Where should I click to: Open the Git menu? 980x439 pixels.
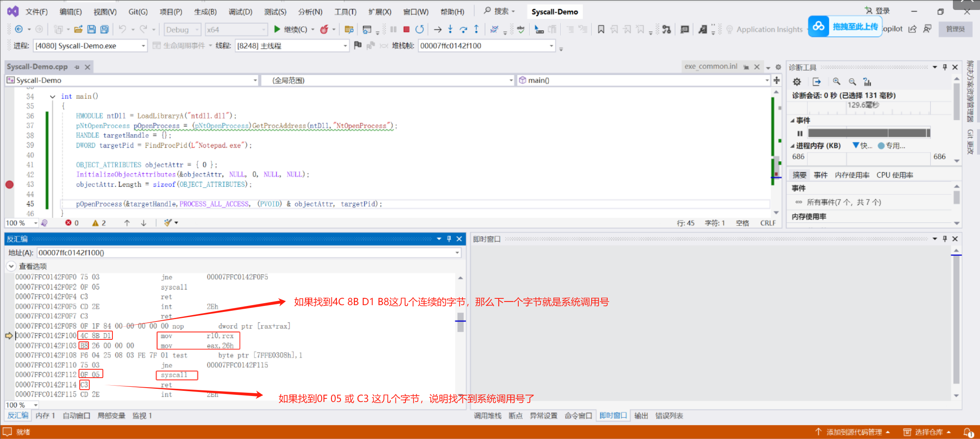pos(138,12)
